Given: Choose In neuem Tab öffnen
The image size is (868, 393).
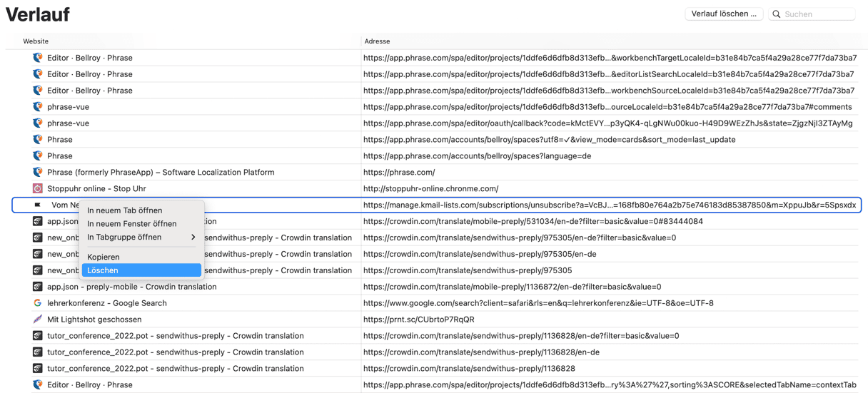Looking at the screenshot, I should (x=141, y=210).
